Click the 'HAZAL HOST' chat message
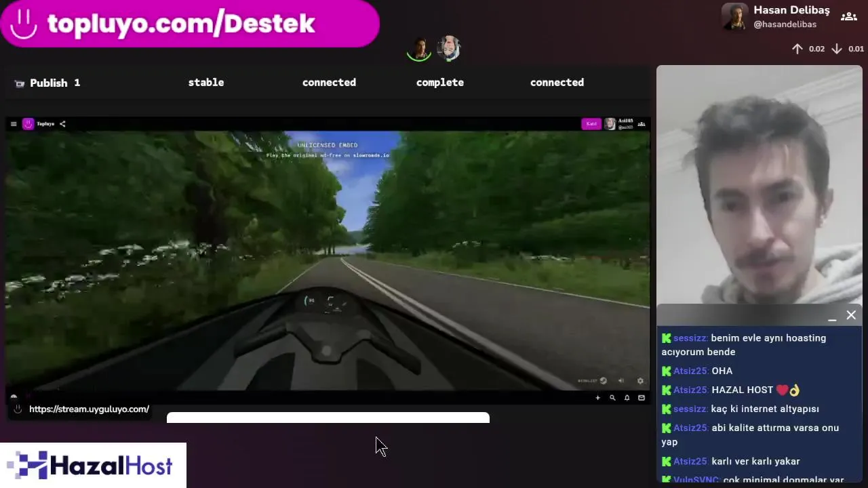The width and height of the screenshot is (868, 488). (x=731, y=390)
